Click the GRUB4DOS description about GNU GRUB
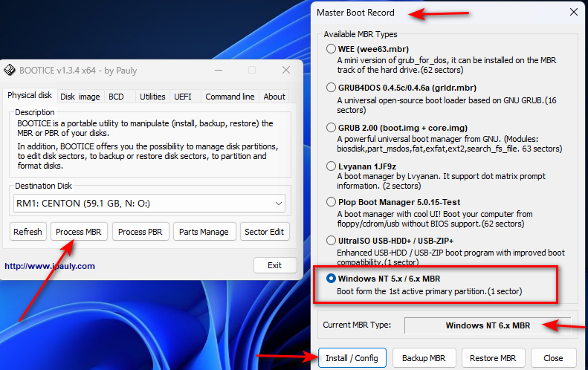 pos(446,106)
